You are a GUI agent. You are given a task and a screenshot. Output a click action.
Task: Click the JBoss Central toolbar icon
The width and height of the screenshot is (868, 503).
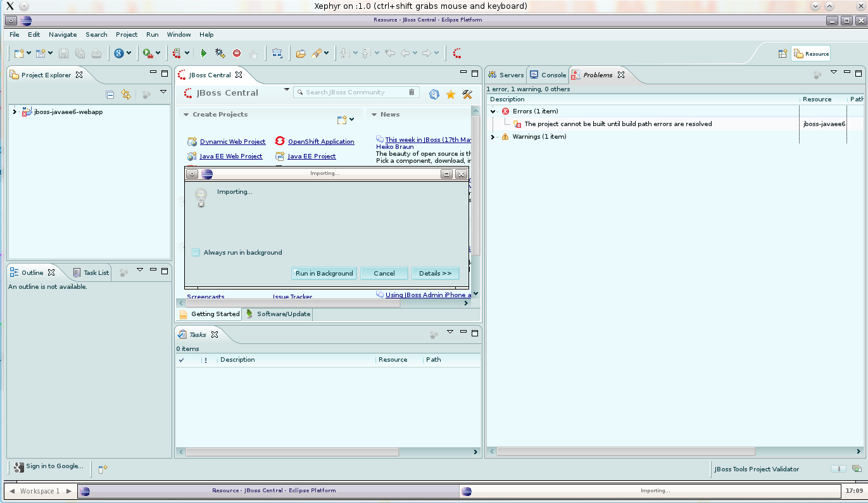click(456, 54)
